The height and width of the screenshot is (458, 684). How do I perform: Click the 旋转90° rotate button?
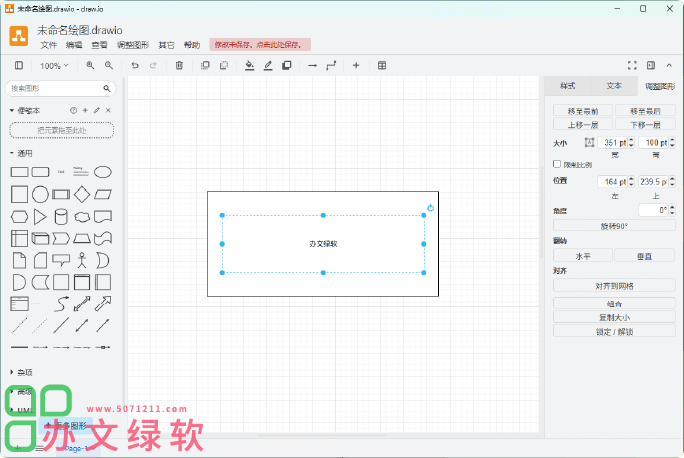tap(614, 226)
